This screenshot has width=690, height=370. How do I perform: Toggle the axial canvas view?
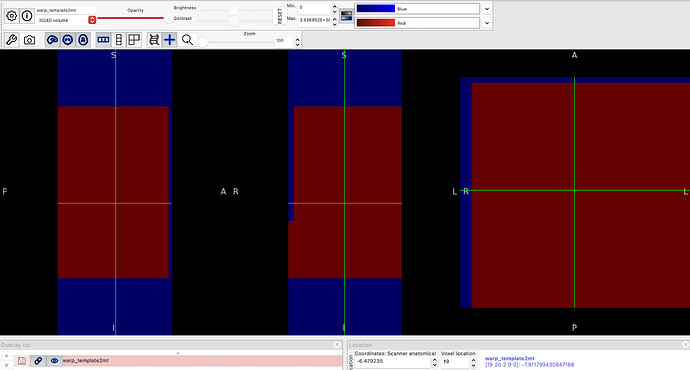pyautogui.click(x=83, y=40)
